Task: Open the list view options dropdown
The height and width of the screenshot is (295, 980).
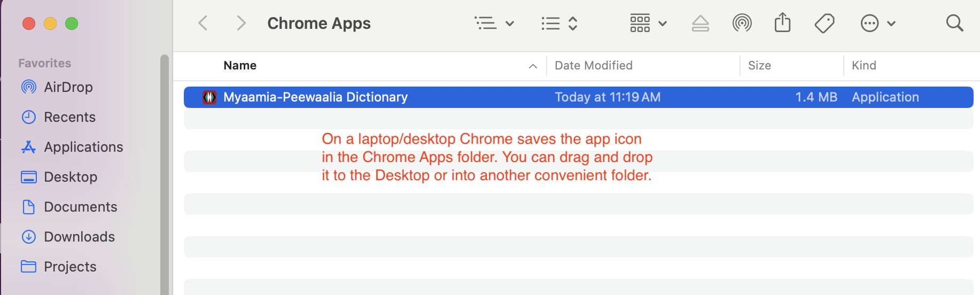Action: [494, 23]
